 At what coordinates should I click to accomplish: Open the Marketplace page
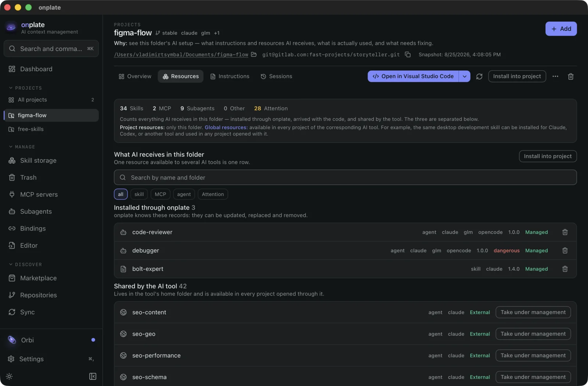tap(51, 278)
